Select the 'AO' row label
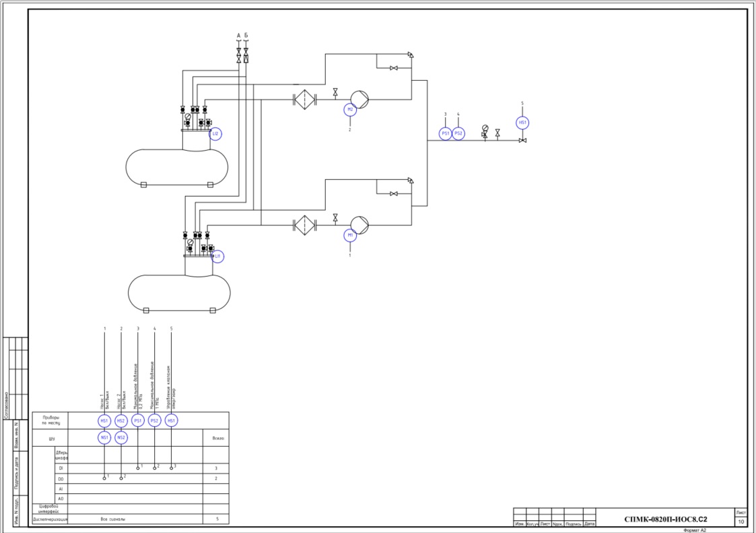Viewport: 756px width, 533px height. pos(61,499)
